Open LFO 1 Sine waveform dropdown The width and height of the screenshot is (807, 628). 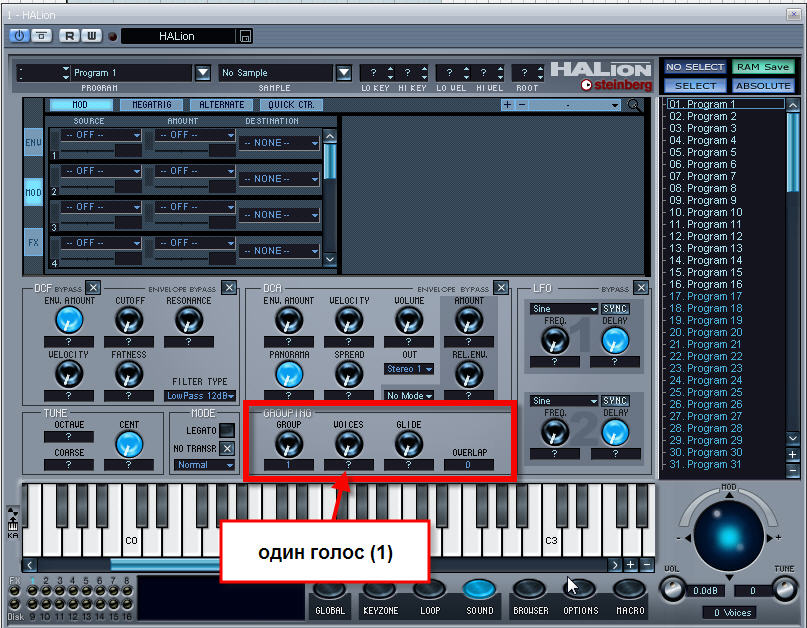pos(564,308)
